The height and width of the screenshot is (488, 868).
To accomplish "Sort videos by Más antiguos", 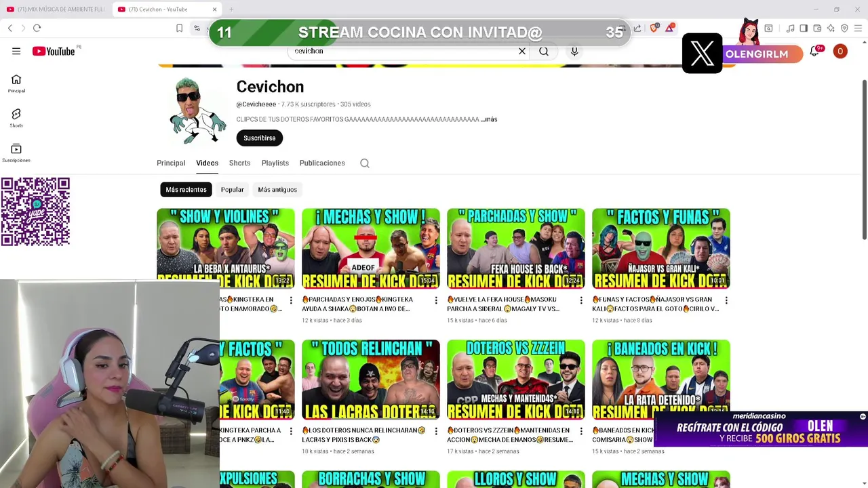I will coord(277,190).
